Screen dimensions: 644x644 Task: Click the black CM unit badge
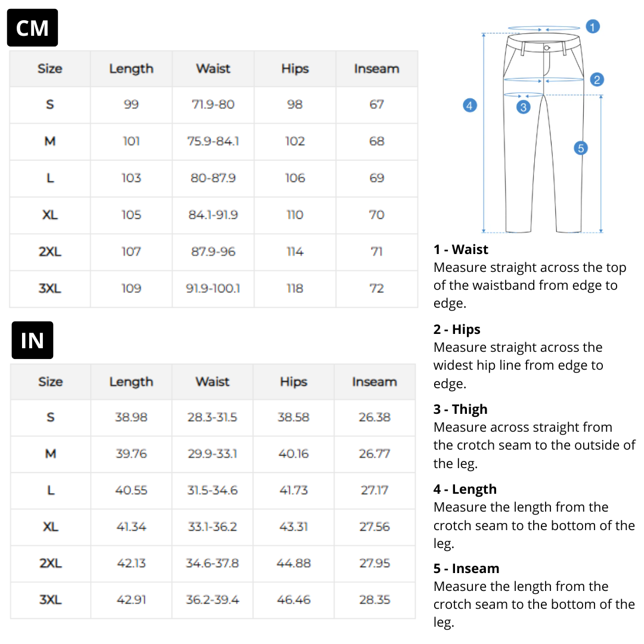[x=32, y=28]
